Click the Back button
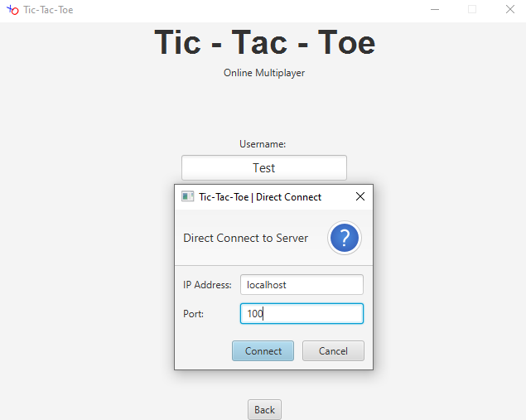 264,409
